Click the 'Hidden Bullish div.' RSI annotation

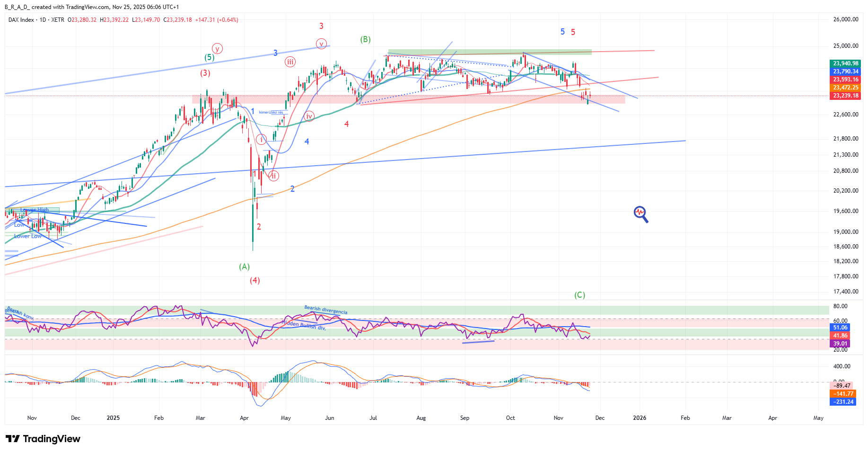tap(304, 325)
